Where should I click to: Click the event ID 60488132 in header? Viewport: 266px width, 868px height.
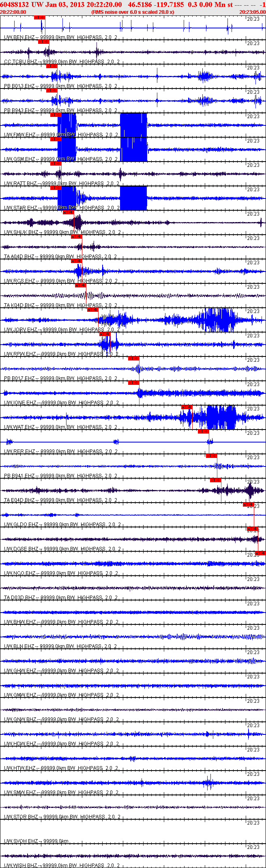pos(15,4)
